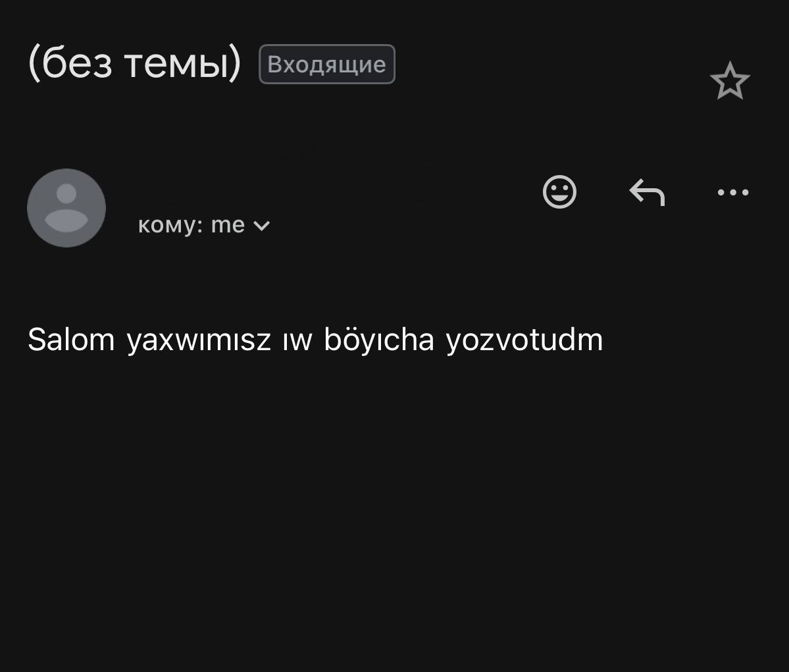Show the email's full recipient list

[x=261, y=226]
